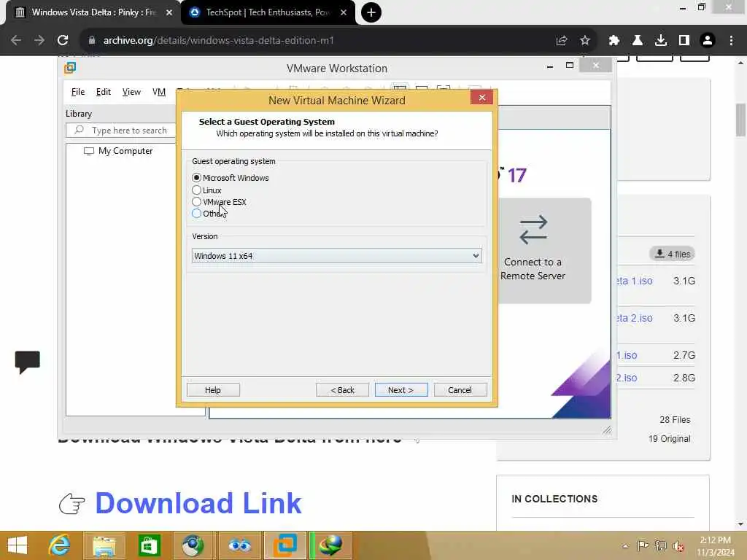Open a new browser tab
Viewport: 747px width, 560px height.
tap(371, 12)
